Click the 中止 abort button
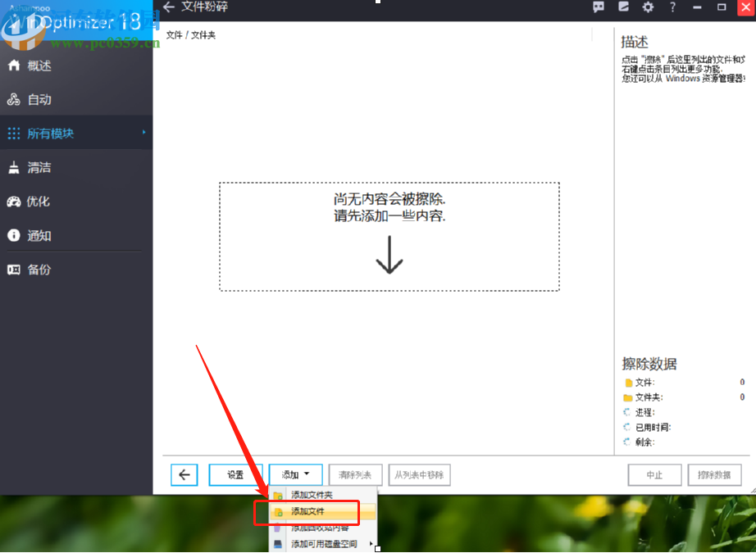Image resolution: width=756 pixels, height=553 pixels. click(655, 475)
